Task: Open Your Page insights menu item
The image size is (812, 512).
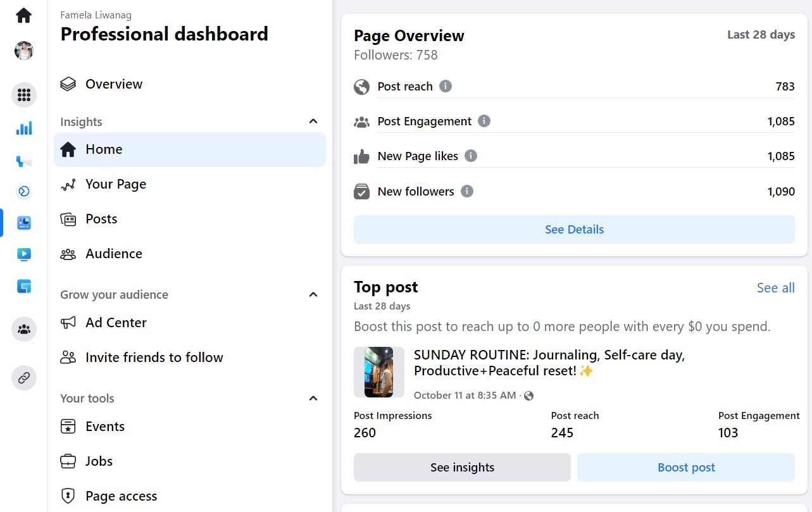Action: click(x=116, y=184)
